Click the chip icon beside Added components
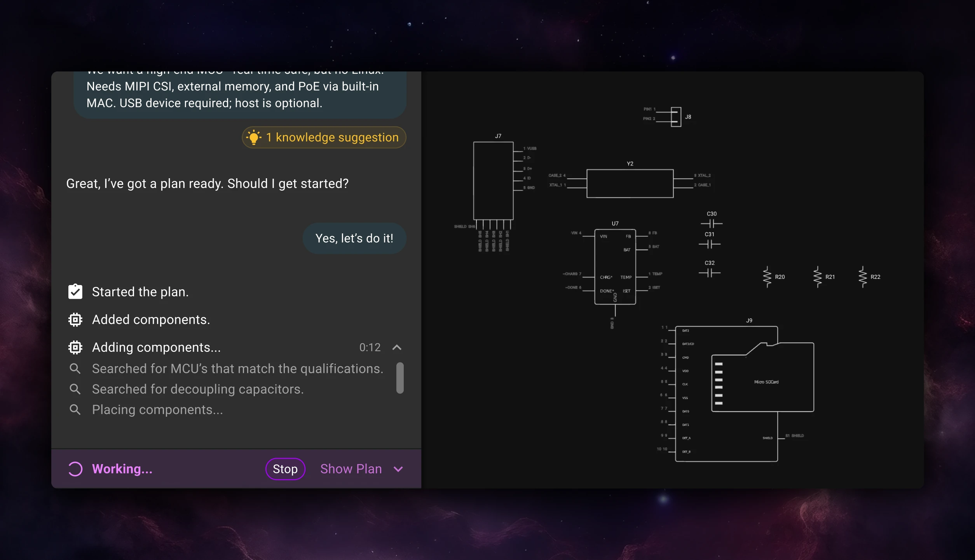Screen dimensions: 975x560 75,320
